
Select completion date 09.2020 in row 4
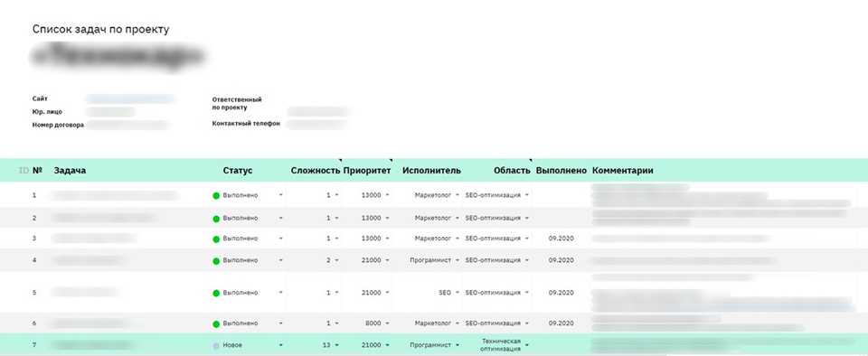pyautogui.click(x=561, y=260)
